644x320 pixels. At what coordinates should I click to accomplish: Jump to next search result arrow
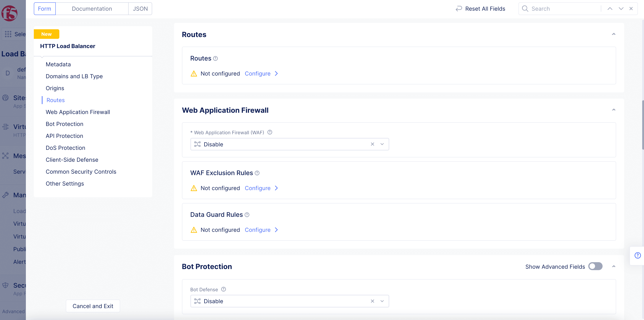tap(621, 9)
